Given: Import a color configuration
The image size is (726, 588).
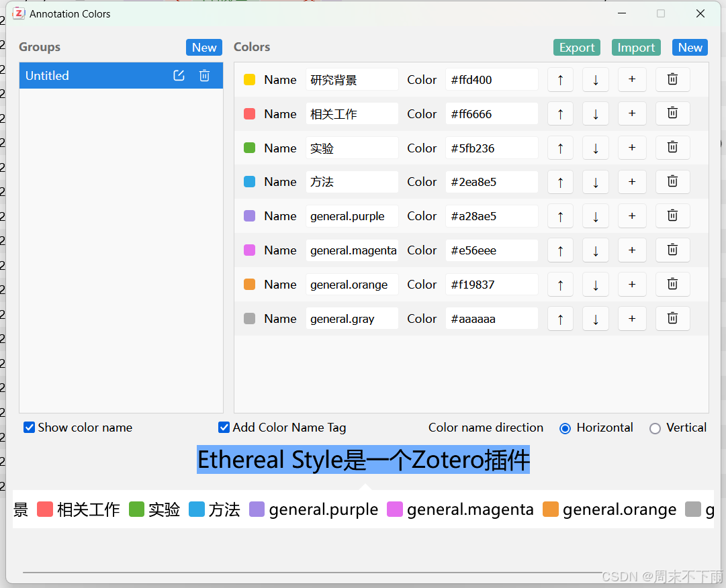Looking at the screenshot, I should (x=636, y=47).
